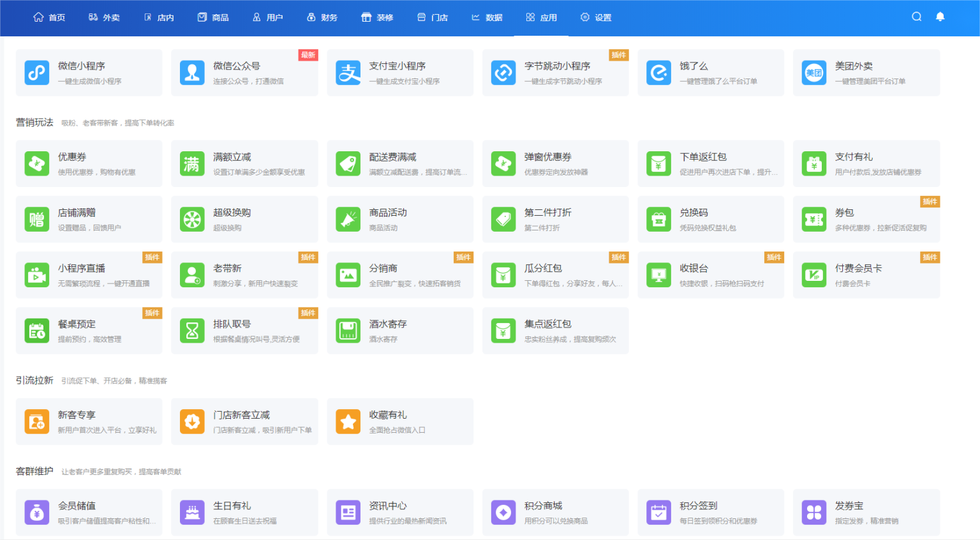Open the 微信小程序 app
This screenshot has width=980, height=540.
pyautogui.click(x=89, y=72)
